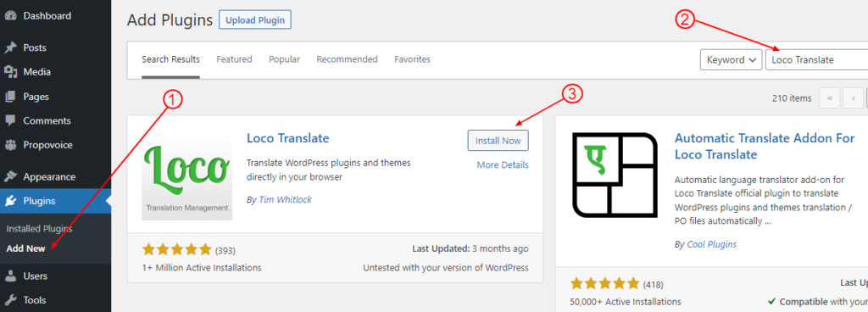The image size is (868, 312).
Task: Switch to the Featured tab
Action: click(x=234, y=59)
